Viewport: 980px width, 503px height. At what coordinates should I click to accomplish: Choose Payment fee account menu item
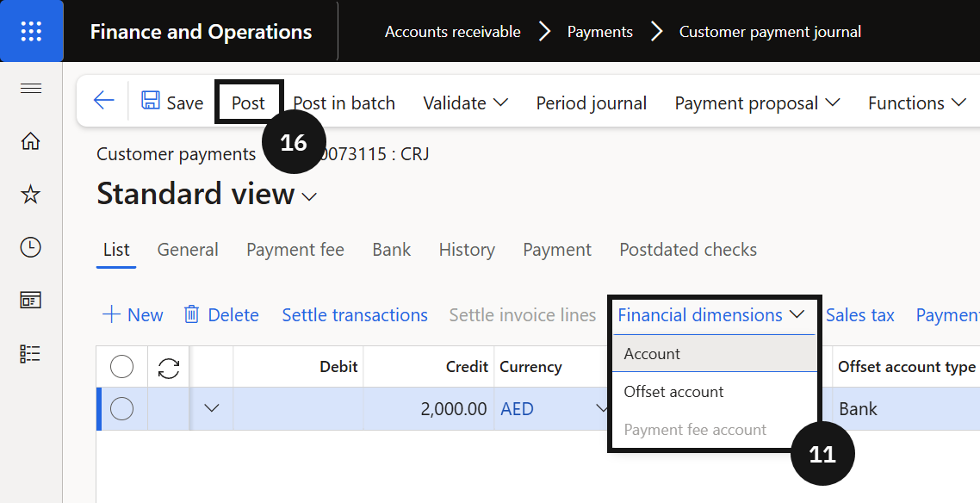(x=714, y=430)
